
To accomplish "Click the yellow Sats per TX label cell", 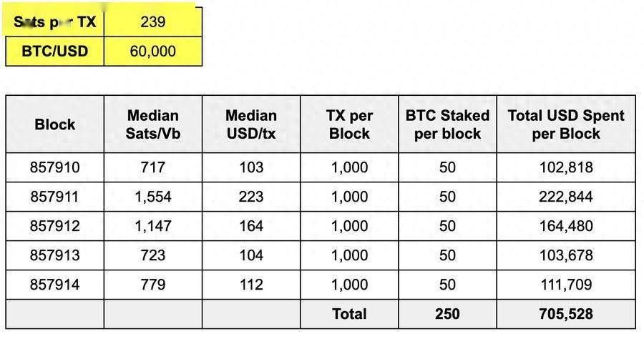I will 55,21.
